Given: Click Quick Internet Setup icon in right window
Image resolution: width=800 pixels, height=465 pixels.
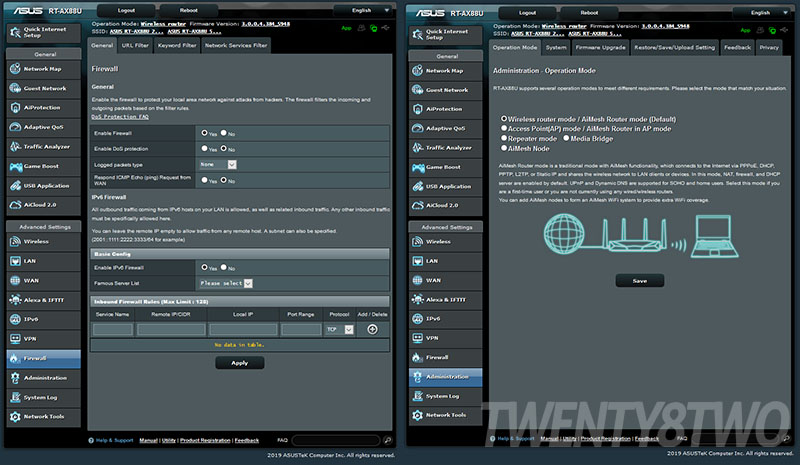Looking at the screenshot, I should (x=417, y=34).
